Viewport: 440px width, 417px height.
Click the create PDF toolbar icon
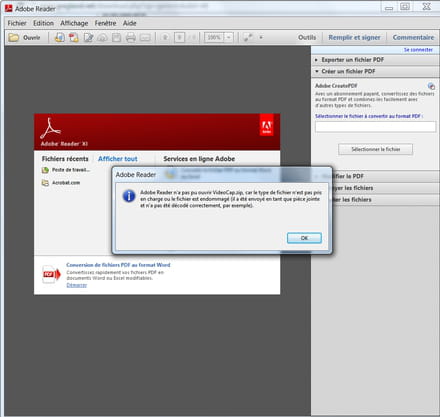[x=74, y=37]
